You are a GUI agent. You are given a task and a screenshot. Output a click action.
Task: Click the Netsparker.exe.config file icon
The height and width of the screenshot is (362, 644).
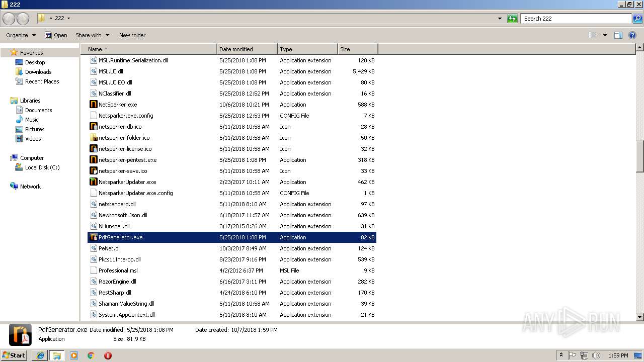point(93,116)
